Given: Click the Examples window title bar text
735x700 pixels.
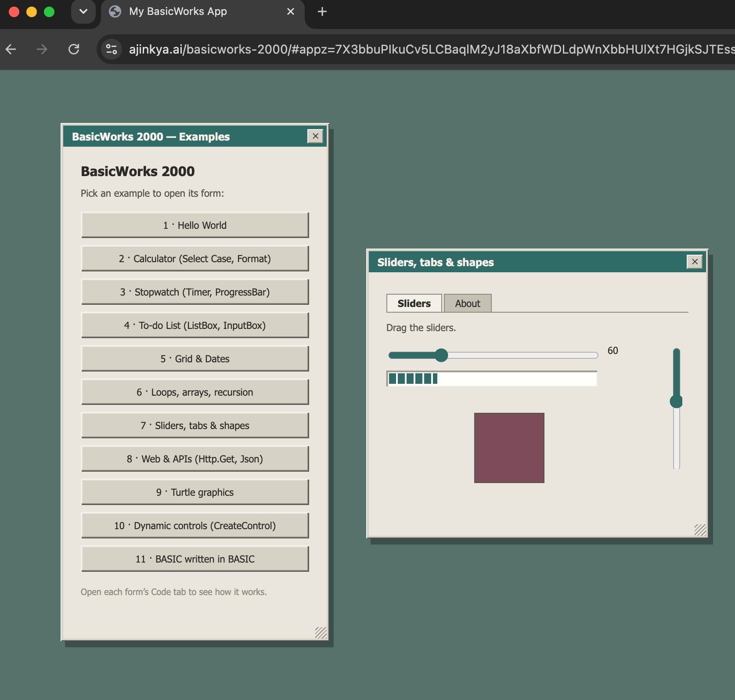Looking at the screenshot, I should (x=151, y=137).
